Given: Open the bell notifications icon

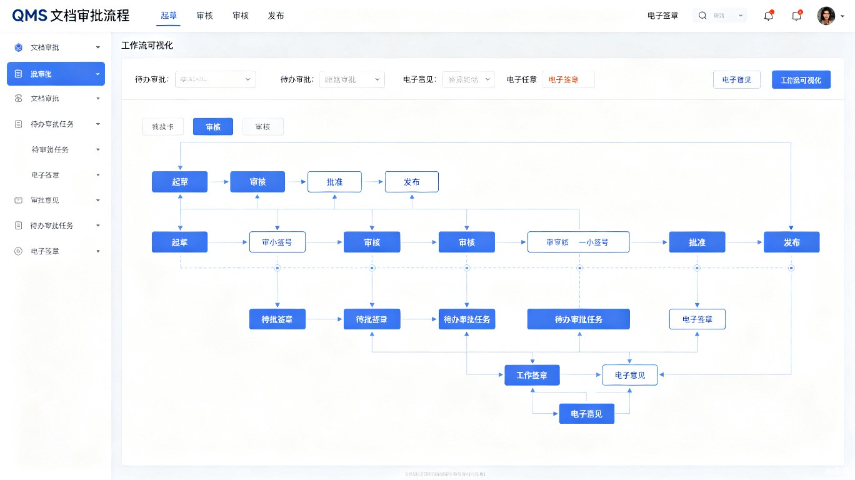Looking at the screenshot, I should [x=768, y=16].
